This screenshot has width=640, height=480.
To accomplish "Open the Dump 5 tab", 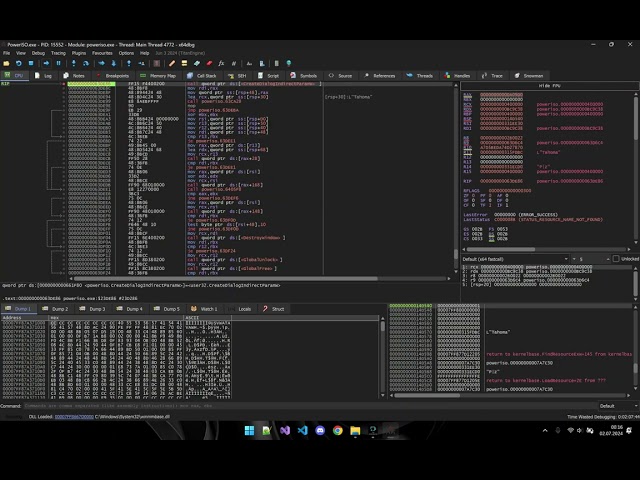I will [x=167, y=309].
